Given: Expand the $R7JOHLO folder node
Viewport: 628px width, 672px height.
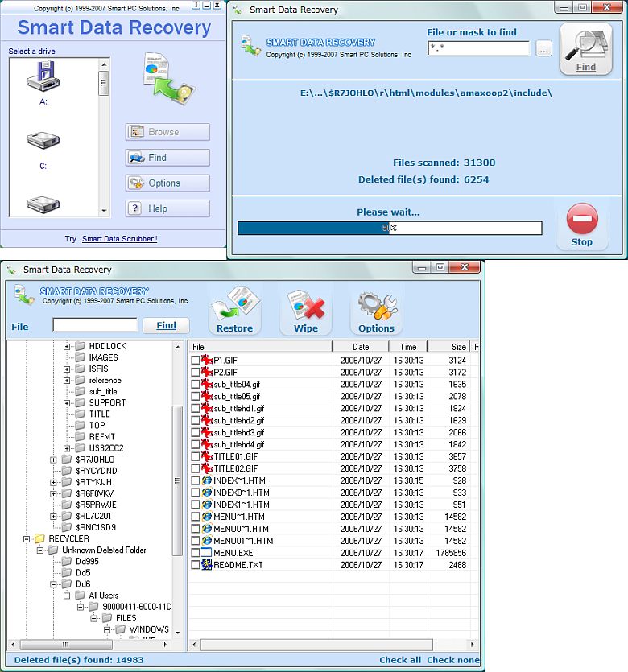Looking at the screenshot, I should (53, 460).
